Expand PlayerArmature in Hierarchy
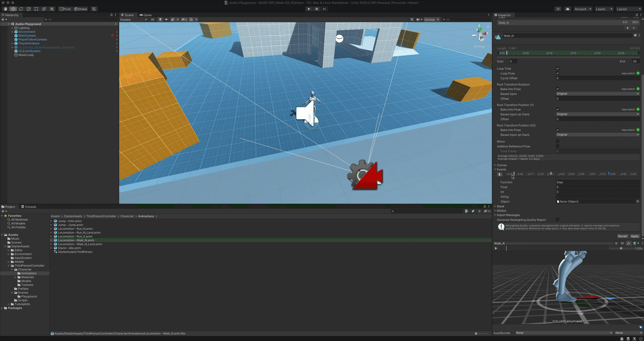 [12, 44]
